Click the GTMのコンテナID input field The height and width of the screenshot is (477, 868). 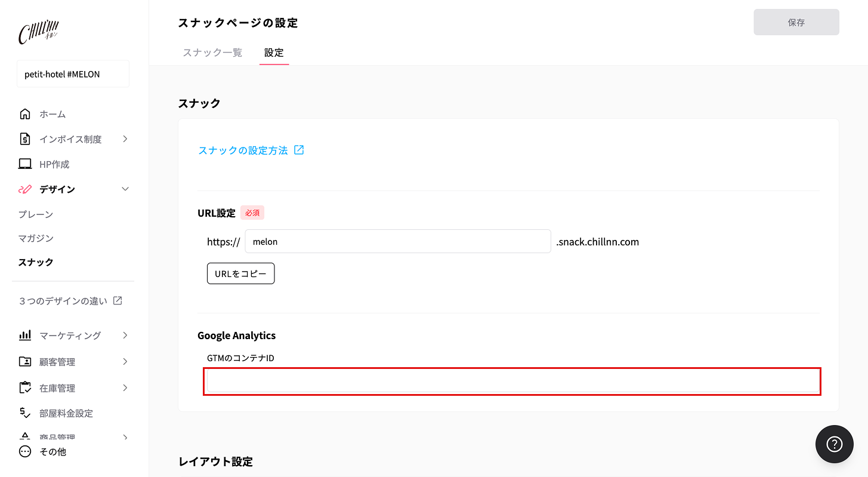point(512,381)
